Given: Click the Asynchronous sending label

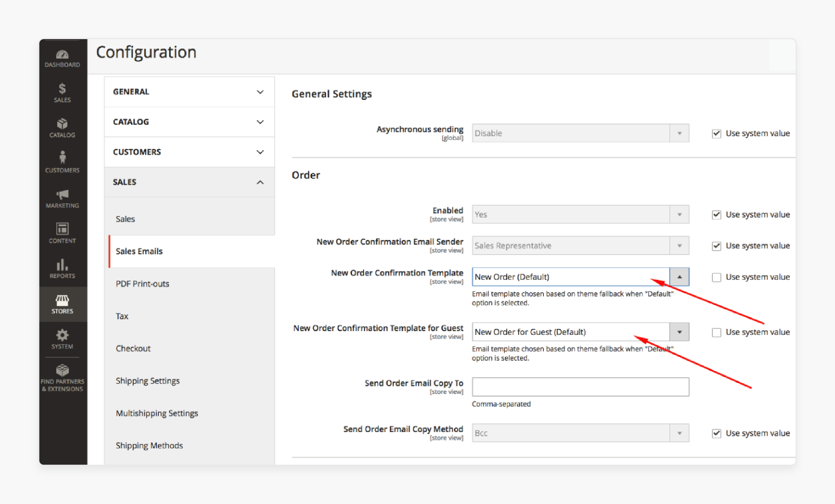Looking at the screenshot, I should point(420,129).
